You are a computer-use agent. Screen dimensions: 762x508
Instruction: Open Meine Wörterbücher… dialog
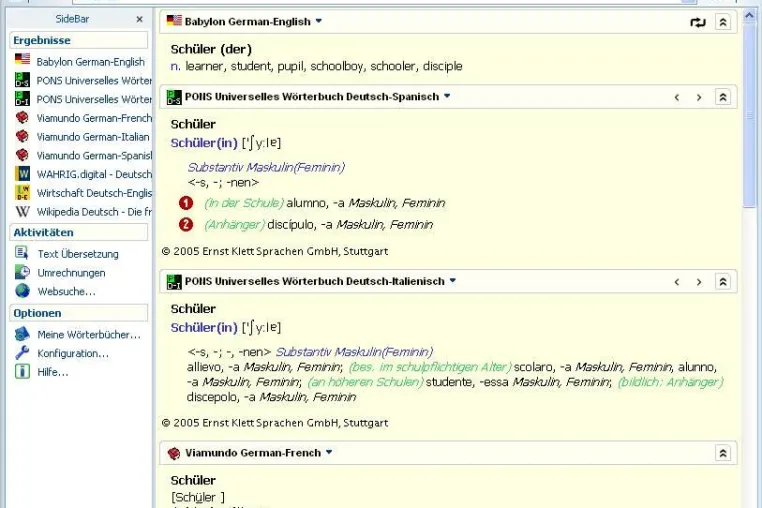click(88, 334)
